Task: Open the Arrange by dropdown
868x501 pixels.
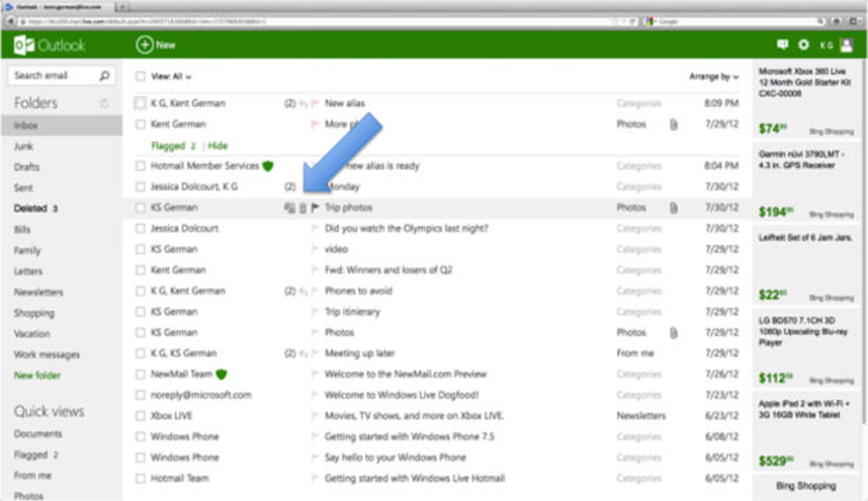Action: point(713,76)
